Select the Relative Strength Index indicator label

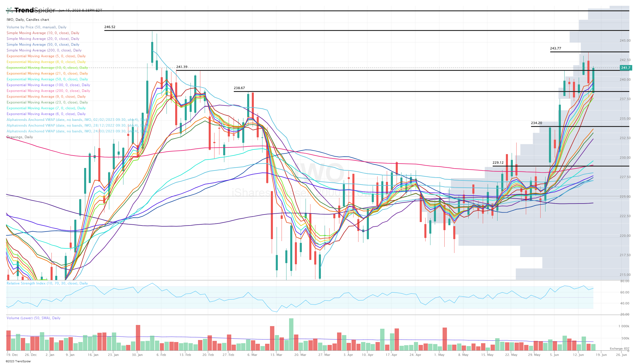(47, 283)
